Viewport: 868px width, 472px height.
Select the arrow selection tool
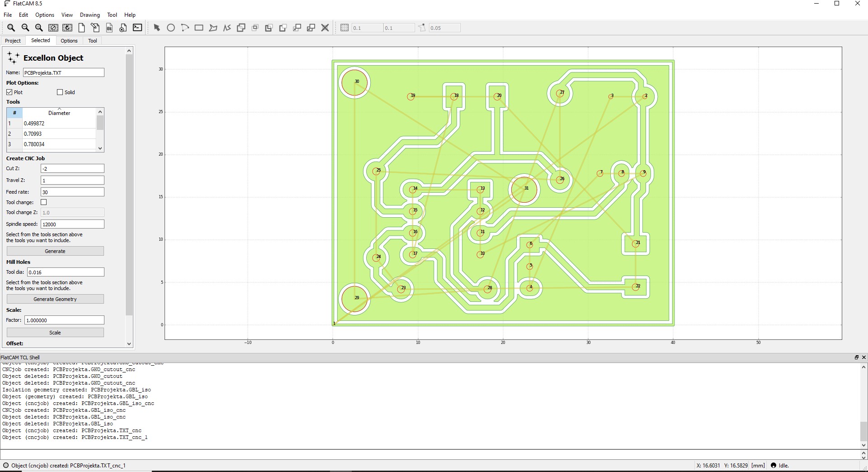click(x=157, y=28)
